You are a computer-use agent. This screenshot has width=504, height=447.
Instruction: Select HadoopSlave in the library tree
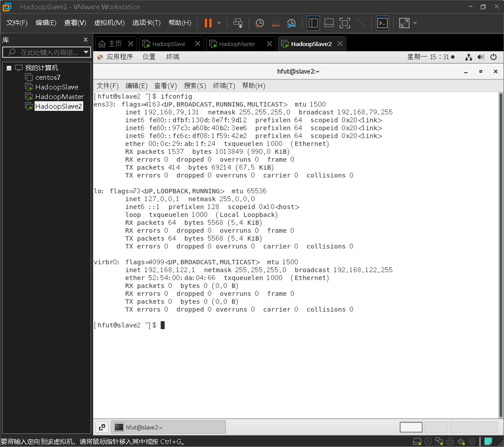pos(56,87)
